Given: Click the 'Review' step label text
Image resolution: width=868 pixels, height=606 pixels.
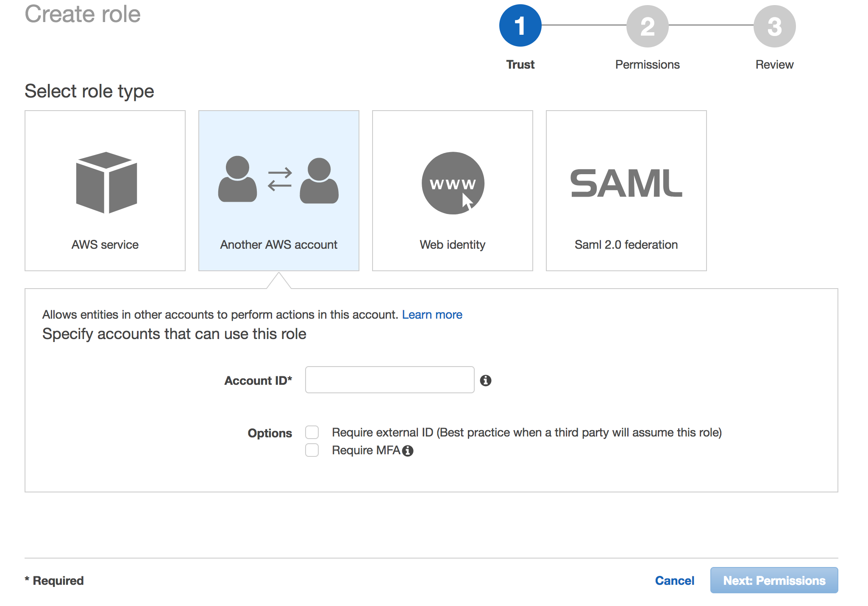Looking at the screenshot, I should (775, 64).
